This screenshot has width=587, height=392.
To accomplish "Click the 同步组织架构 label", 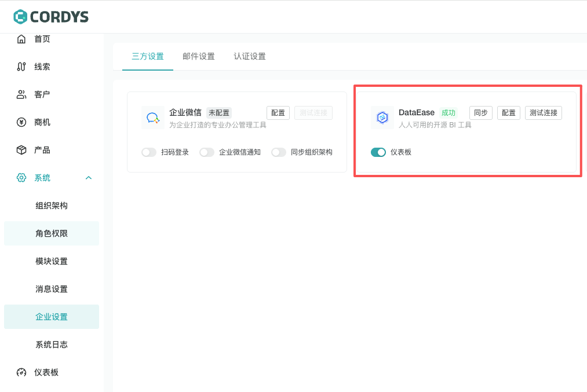I will point(312,152).
